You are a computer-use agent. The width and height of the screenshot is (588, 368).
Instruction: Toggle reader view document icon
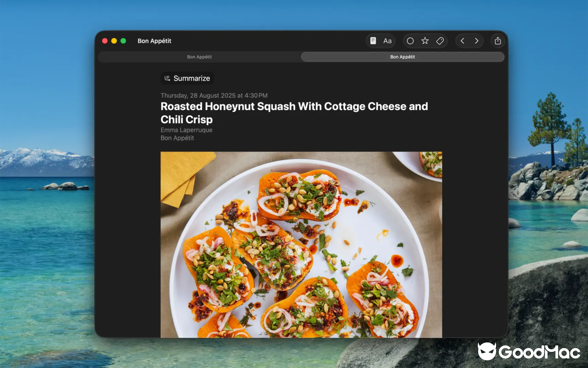coord(373,41)
